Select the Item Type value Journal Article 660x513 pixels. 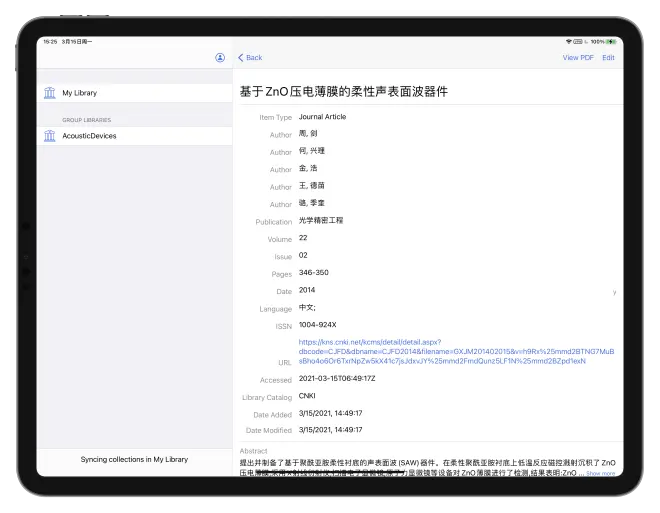[322, 117]
